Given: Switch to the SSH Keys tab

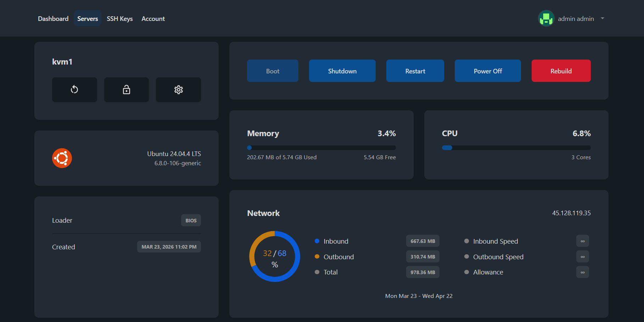Looking at the screenshot, I should [120, 19].
